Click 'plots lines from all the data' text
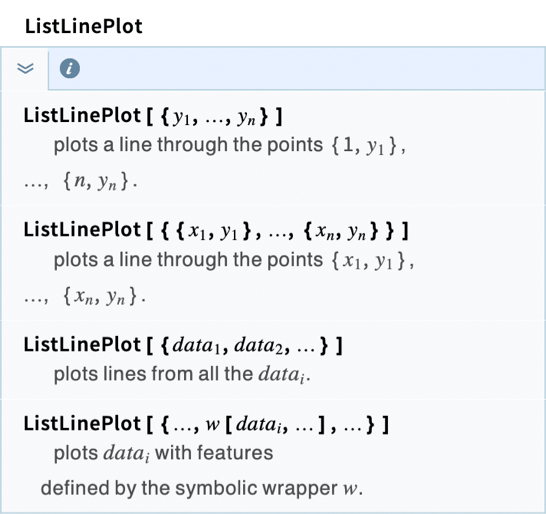 click(182, 374)
